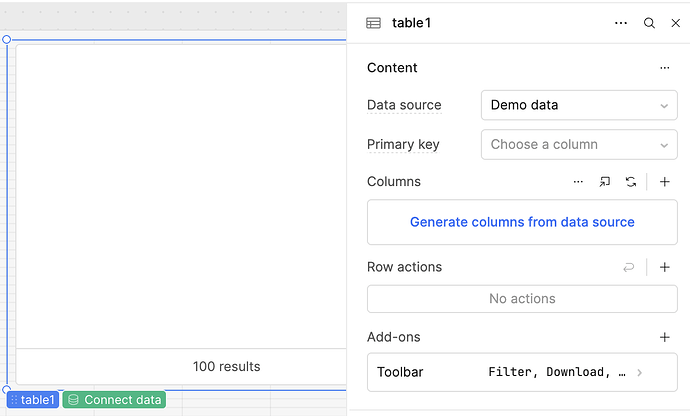The width and height of the screenshot is (690, 416).
Task: Add a row action with plus icon
Action: [665, 267]
